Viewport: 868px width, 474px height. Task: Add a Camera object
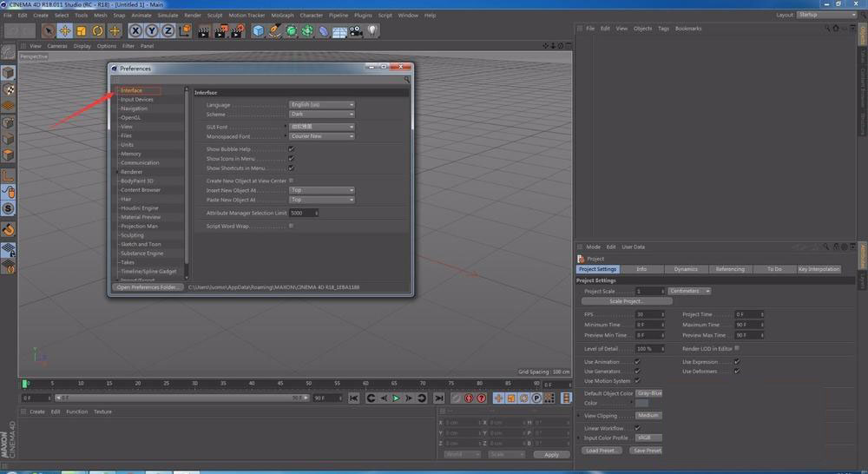[x=355, y=31]
